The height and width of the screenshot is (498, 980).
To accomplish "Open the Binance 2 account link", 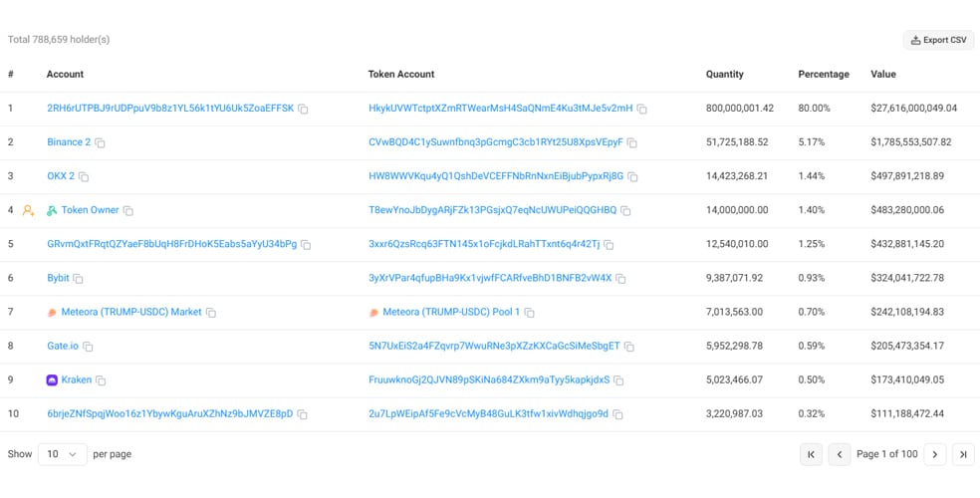I will pyautogui.click(x=69, y=141).
